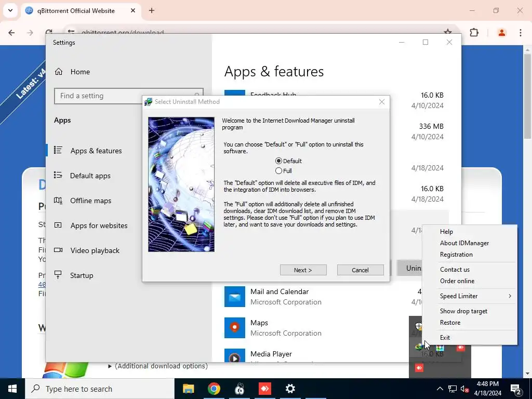Open the Chrome tab search dropdown
This screenshot has height=399, width=532.
point(10,10)
